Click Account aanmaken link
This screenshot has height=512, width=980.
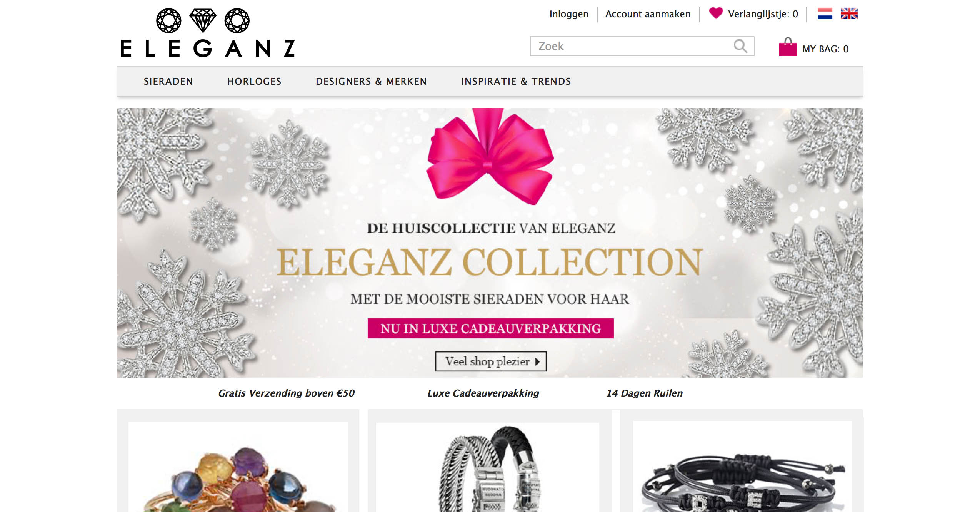[x=648, y=14]
